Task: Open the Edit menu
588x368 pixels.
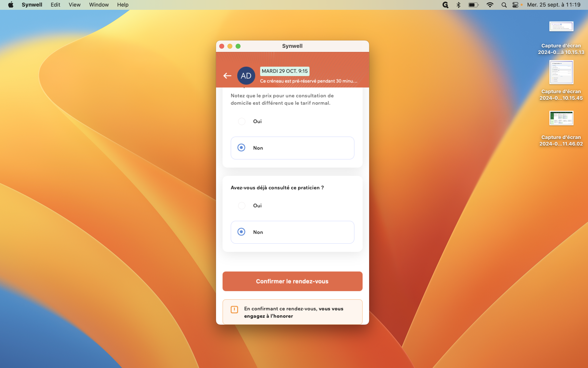Action: click(55, 5)
